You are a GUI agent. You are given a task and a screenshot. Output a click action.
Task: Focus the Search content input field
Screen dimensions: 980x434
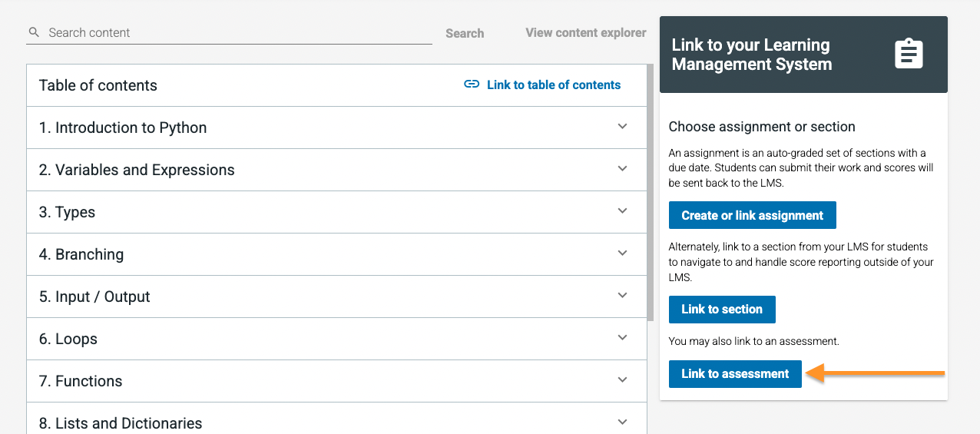pos(229,32)
